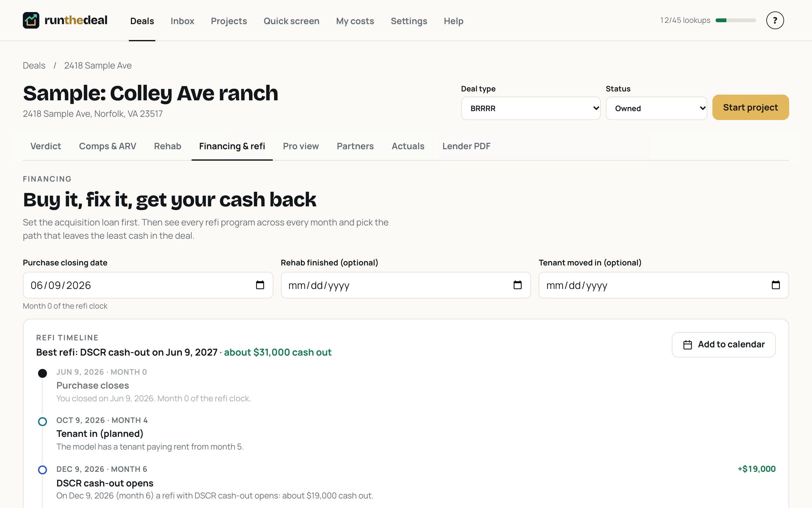Click the 2418 Sample Ave breadcrumb
The height and width of the screenshot is (508, 812).
(x=98, y=65)
